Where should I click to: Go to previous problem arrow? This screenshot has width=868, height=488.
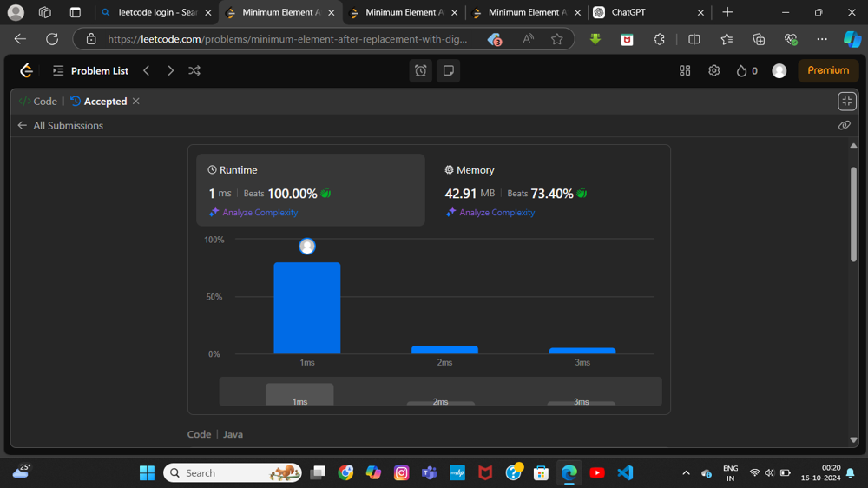pos(147,70)
